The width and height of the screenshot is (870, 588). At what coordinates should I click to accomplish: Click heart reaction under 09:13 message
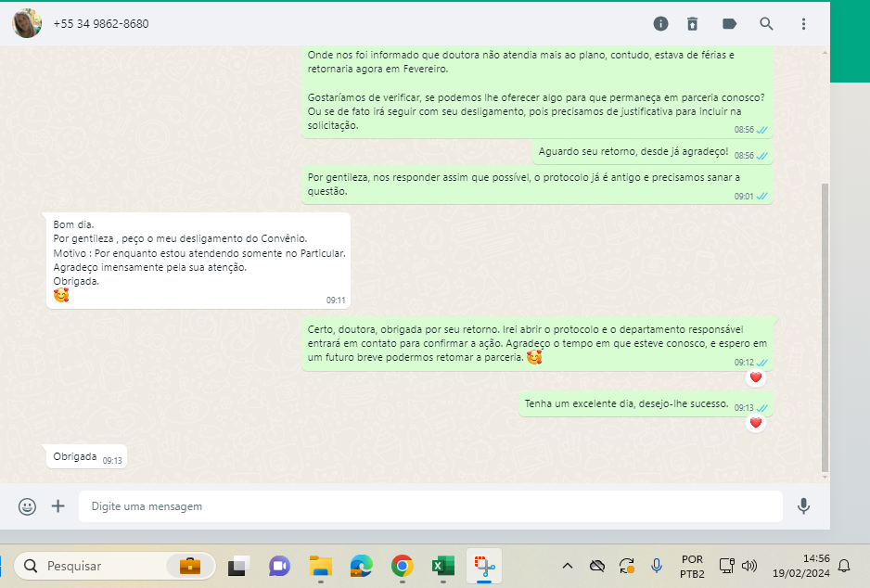click(x=756, y=423)
